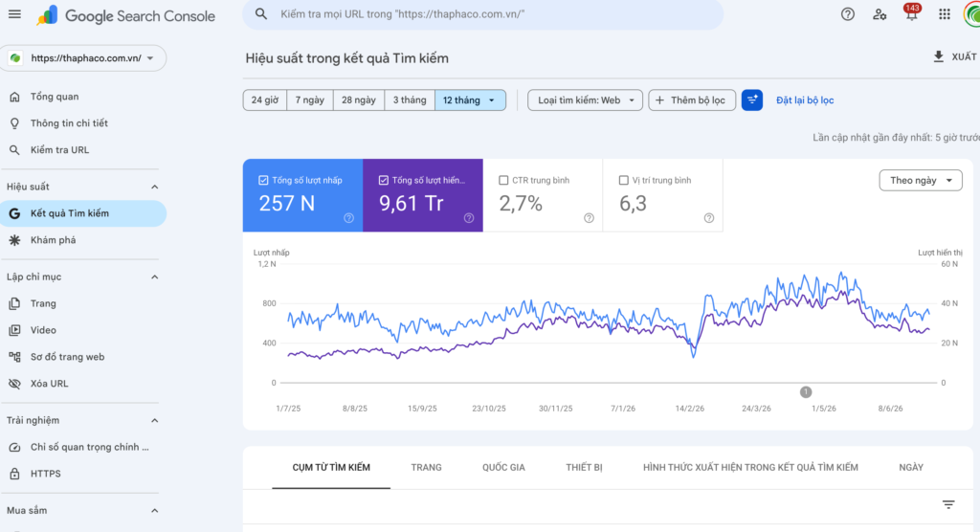The width and height of the screenshot is (980, 532).
Task: Click the Kiểm tra URL magnifier icon
Action: coord(15,150)
